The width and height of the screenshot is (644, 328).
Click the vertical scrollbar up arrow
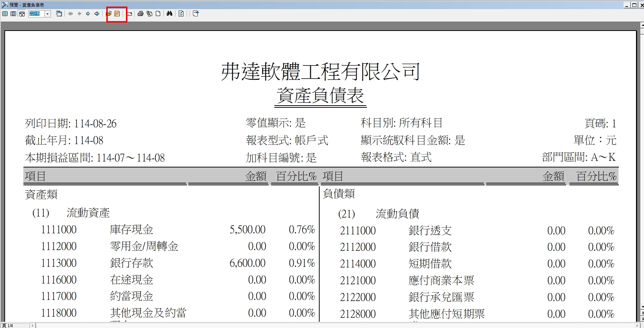pyautogui.click(x=642, y=25)
